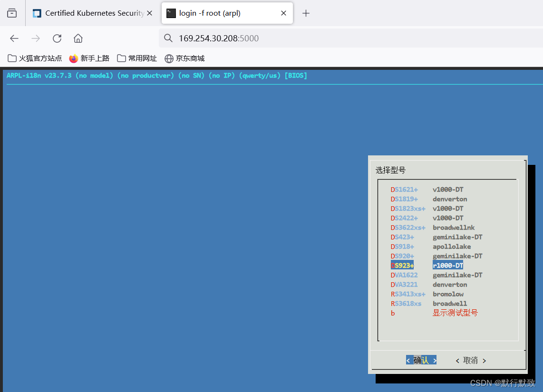The image size is (543, 392).
Task: Select model DVA1622 in the list
Action: [436, 275]
